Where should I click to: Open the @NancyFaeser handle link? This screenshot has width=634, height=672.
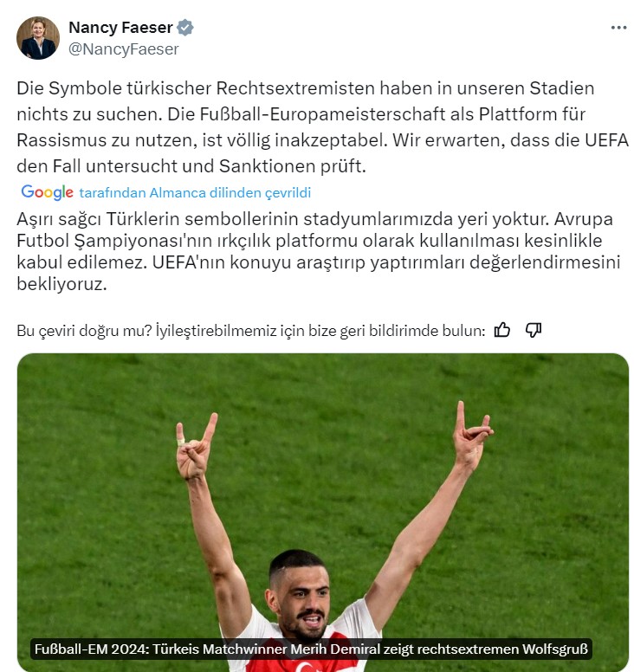(124, 49)
